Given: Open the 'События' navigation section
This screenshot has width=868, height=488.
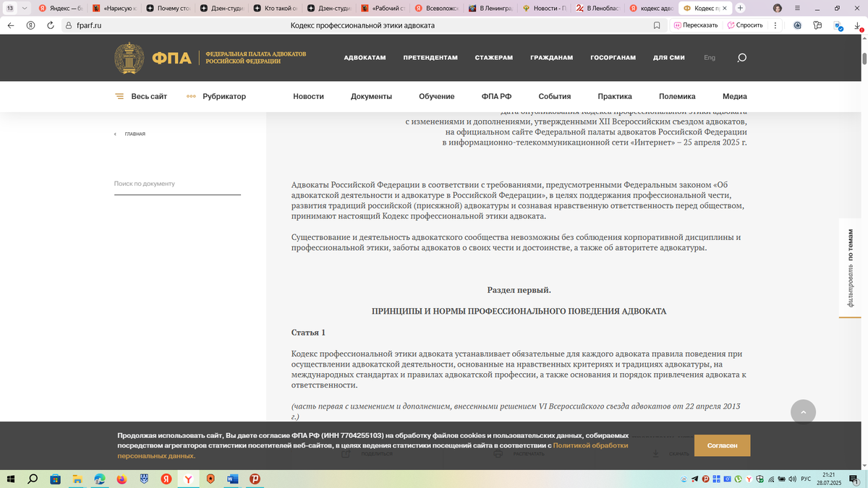Looking at the screenshot, I should point(555,96).
